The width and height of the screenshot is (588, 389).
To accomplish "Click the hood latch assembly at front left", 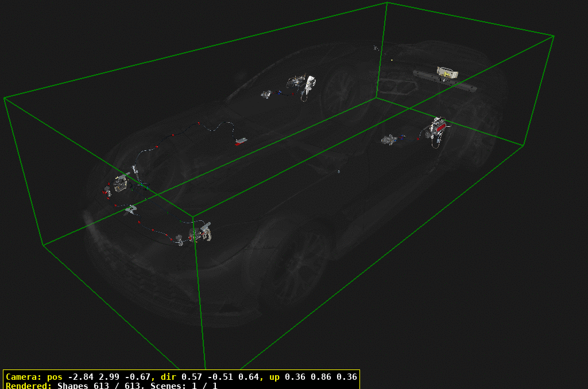I will click(120, 183).
